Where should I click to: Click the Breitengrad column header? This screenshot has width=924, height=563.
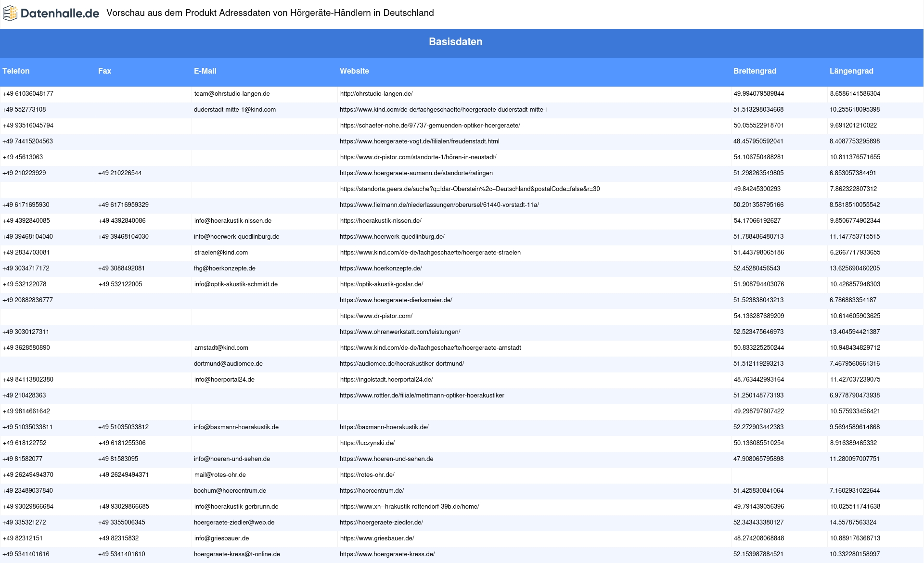tap(755, 71)
